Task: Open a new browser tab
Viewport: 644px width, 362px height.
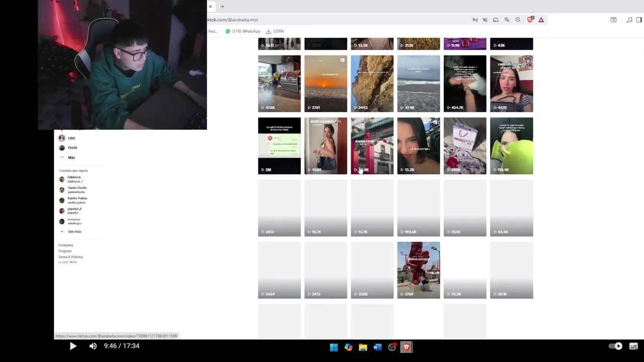Action: 222,7
